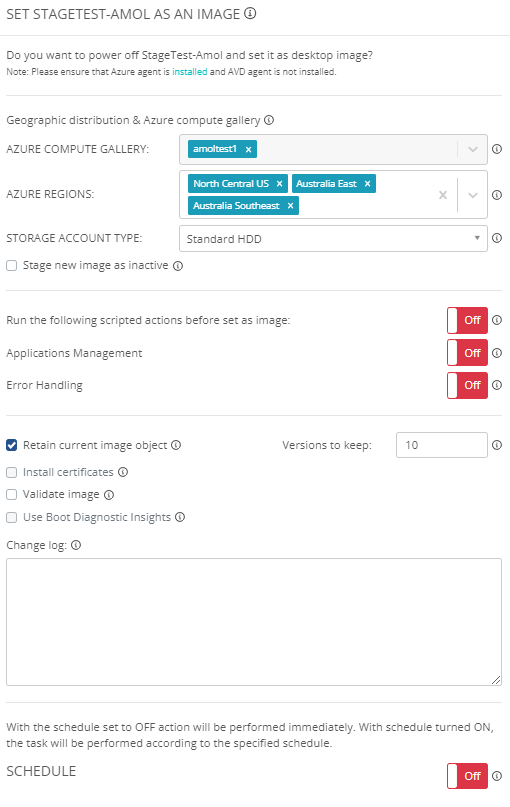Enable Validate image checkbox

(11, 495)
